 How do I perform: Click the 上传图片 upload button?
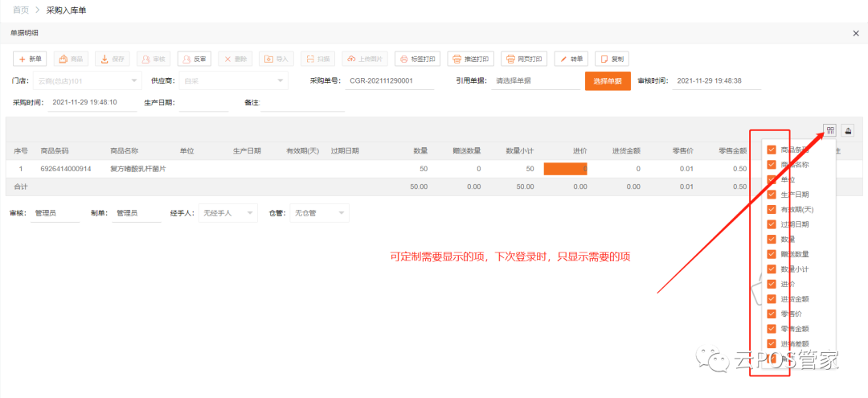365,59
